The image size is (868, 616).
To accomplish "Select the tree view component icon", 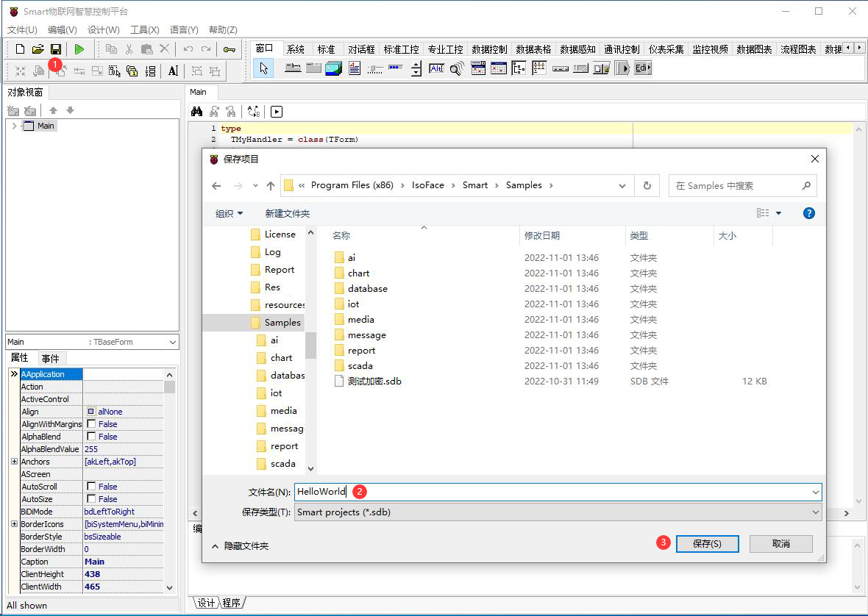I will click(x=519, y=68).
